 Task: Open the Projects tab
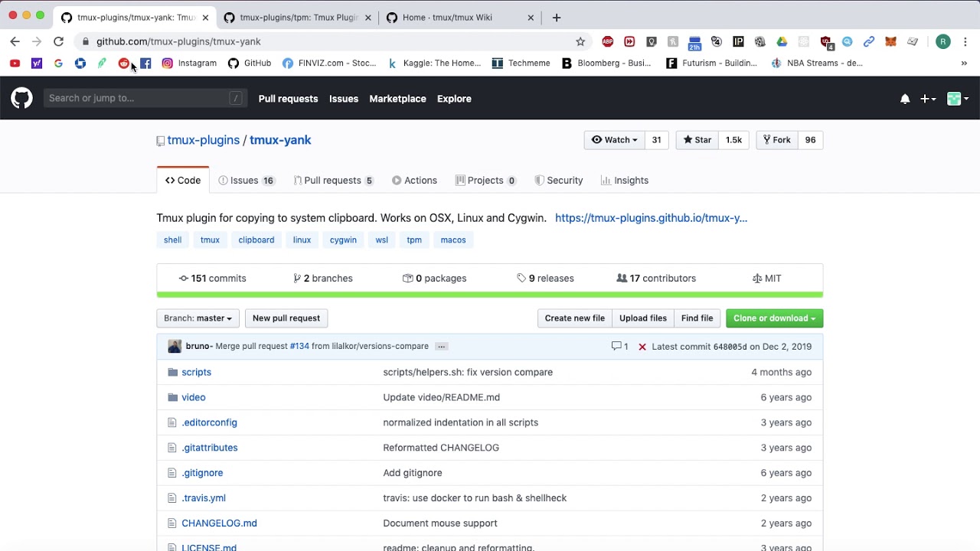(x=485, y=181)
